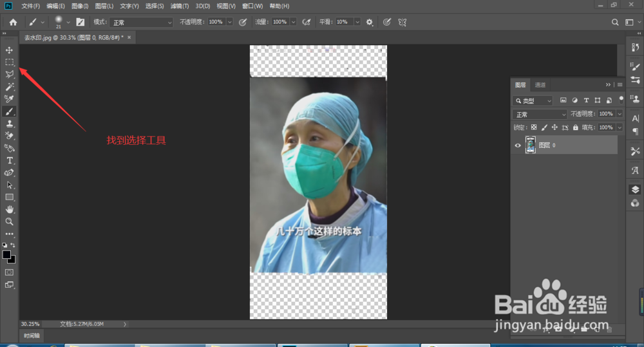Click the 图层 0 layer thumbnail
This screenshot has height=347, width=644.
530,145
